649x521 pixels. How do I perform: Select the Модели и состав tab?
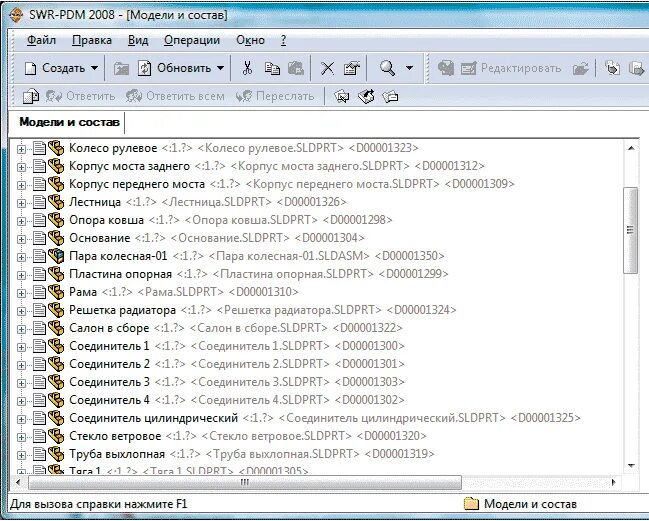tap(69, 122)
